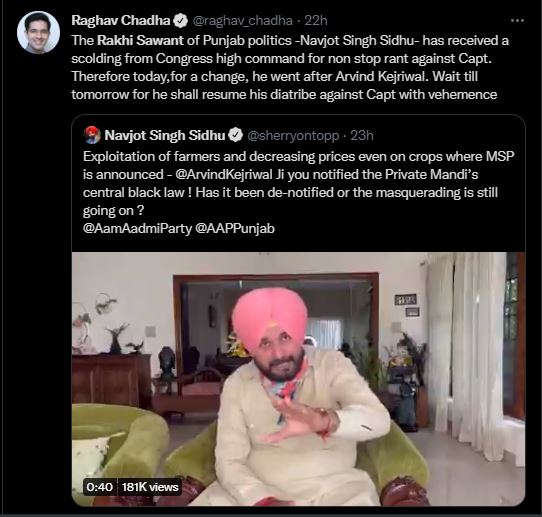Follow the @ArvindKejriwal mention

224,174
